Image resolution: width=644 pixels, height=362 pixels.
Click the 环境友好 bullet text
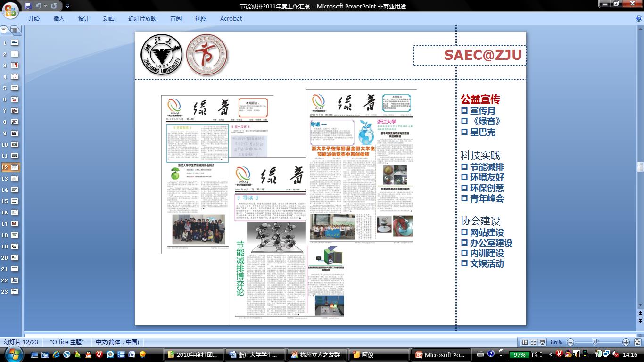[487, 177]
